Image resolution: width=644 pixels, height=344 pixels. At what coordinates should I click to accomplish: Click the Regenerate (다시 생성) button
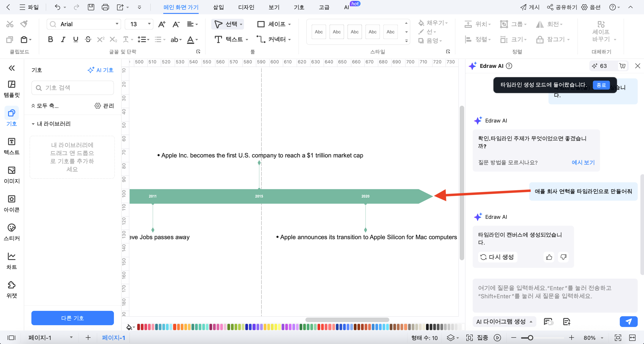point(498,257)
